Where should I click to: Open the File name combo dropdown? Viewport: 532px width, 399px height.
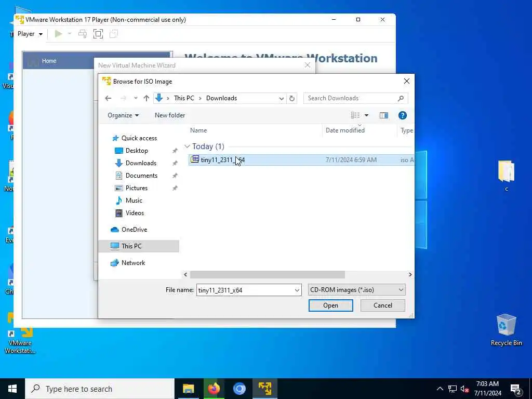[x=297, y=290]
